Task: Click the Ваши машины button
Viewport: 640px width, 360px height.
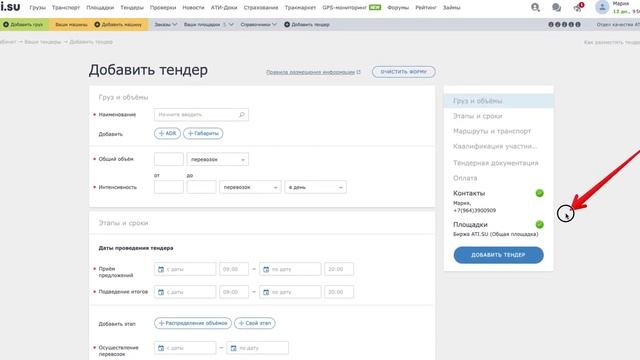Action: point(71,24)
